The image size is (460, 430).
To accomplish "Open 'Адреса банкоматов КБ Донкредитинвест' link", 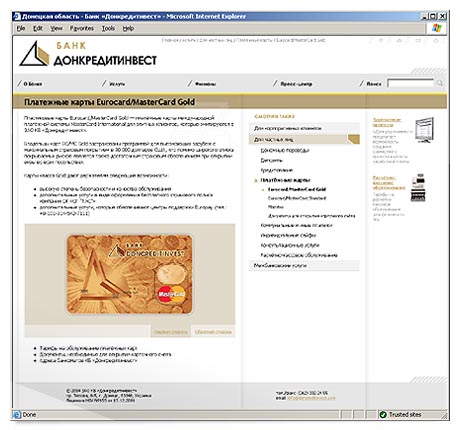I will [x=88, y=361].
